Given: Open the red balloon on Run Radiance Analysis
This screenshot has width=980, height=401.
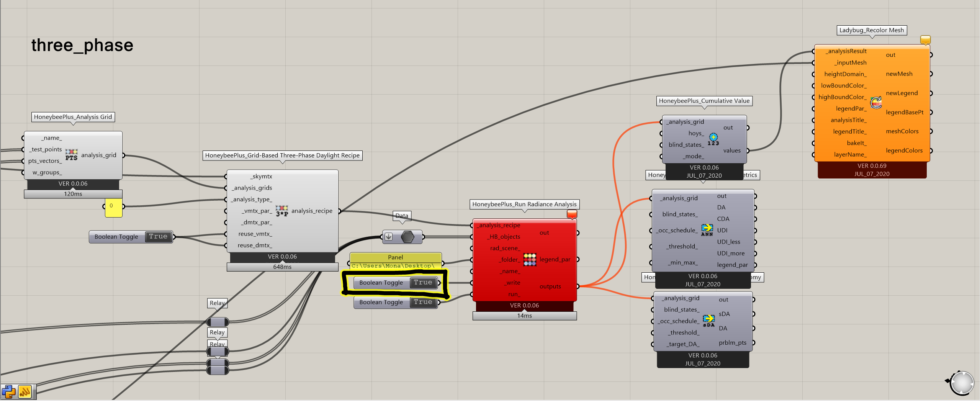Looking at the screenshot, I should (x=572, y=214).
